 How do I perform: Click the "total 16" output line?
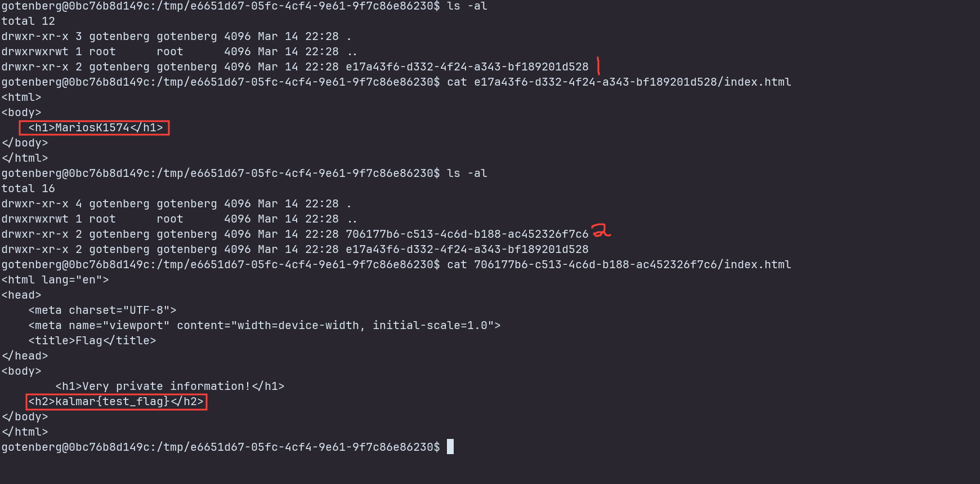click(x=28, y=189)
